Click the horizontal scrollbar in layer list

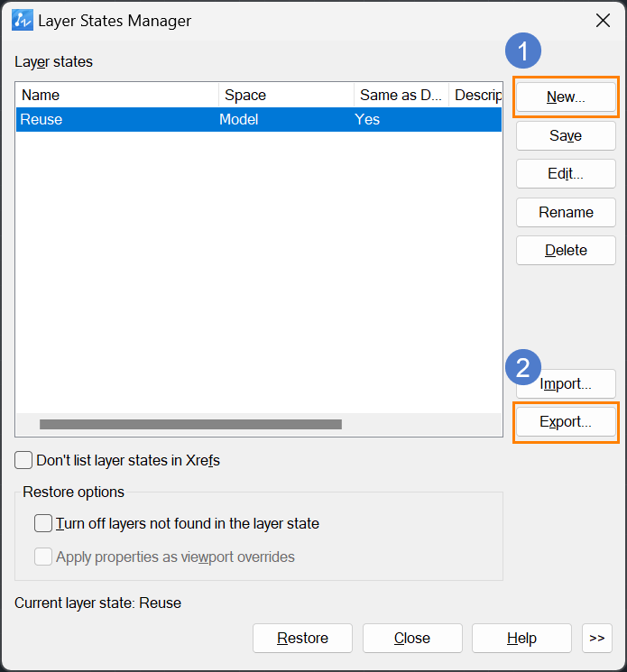coord(190,424)
